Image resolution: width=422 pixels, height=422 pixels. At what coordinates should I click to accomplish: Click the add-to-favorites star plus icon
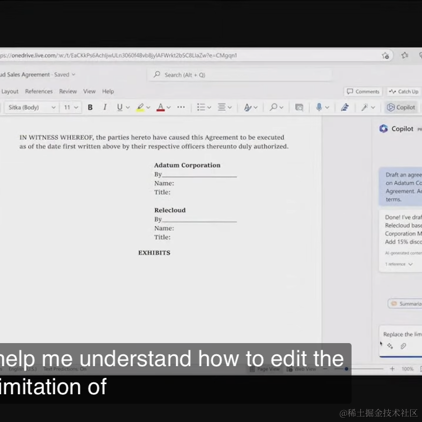(x=386, y=56)
